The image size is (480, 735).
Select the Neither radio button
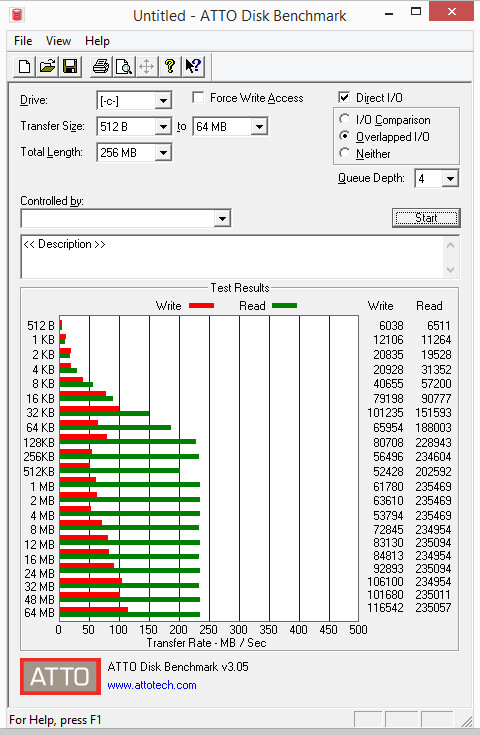pos(345,153)
